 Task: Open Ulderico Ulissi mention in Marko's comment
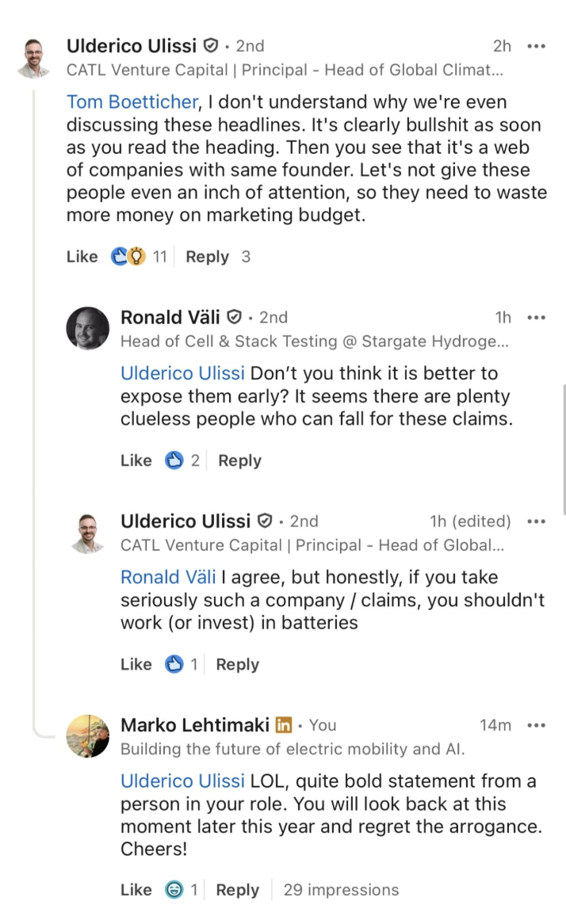[x=182, y=781]
